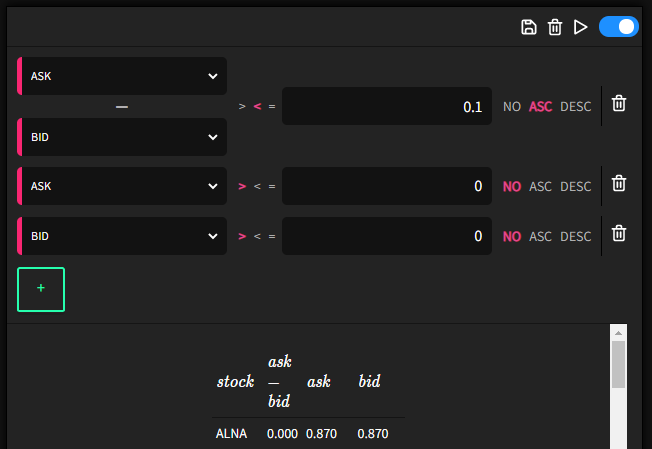Remove the second ASK condition row
This screenshot has width=652, height=449.
click(619, 184)
